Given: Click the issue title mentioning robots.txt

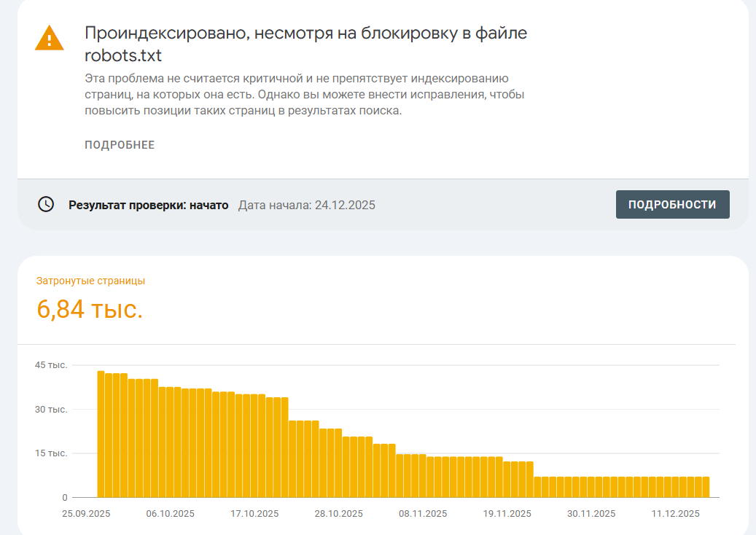Looking at the screenshot, I should [305, 44].
